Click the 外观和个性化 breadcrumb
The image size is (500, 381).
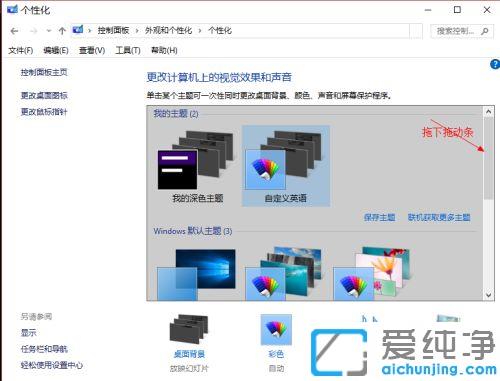coord(168,30)
